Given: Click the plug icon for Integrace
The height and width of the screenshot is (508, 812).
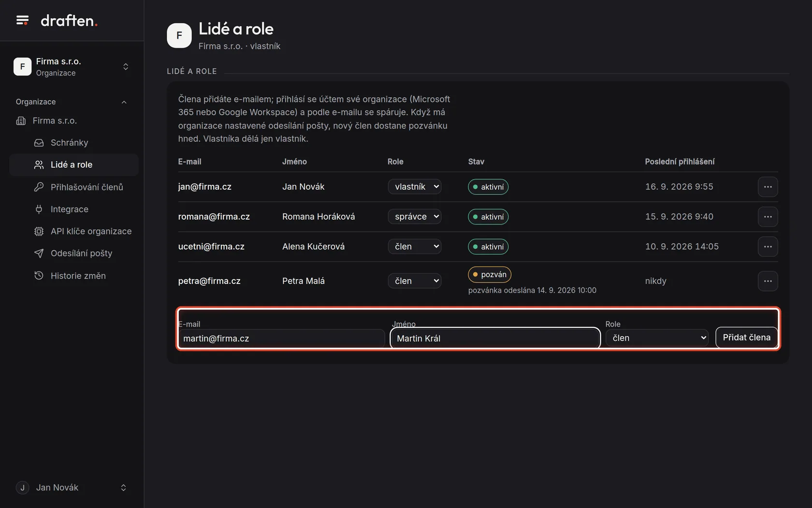Looking at the screenshot, I should coord(39,209).
